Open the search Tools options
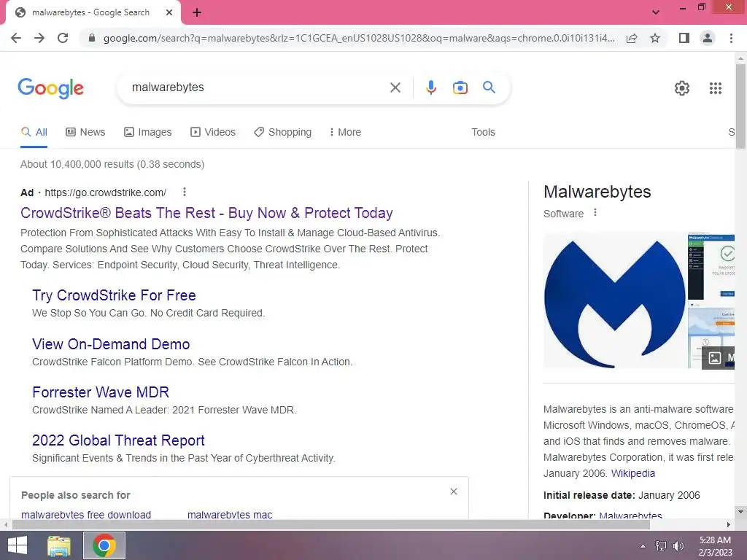The height and width of the screenshot is (560, 747). (x=483, y=133)
